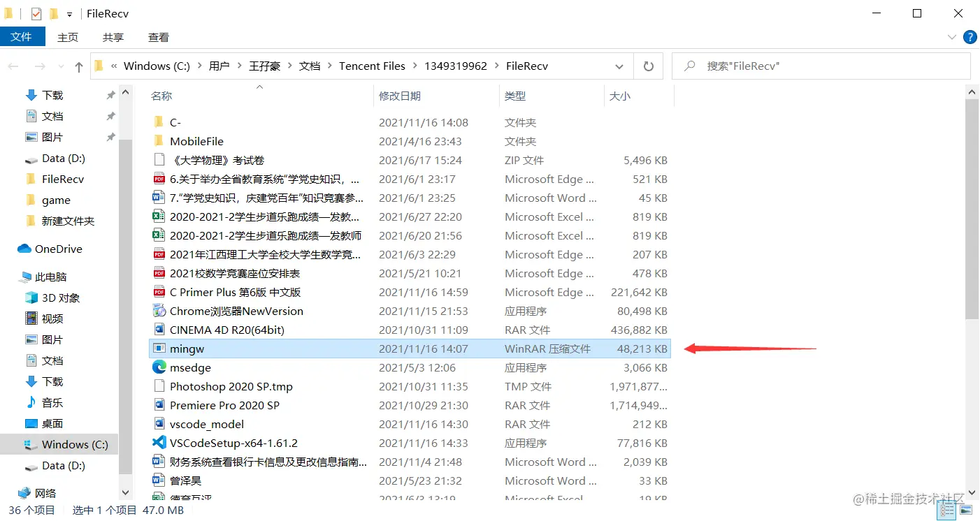Jump to Windows (C:) in the breadcrumb
This screenshot has height=521, width=980.
(157, 66)
